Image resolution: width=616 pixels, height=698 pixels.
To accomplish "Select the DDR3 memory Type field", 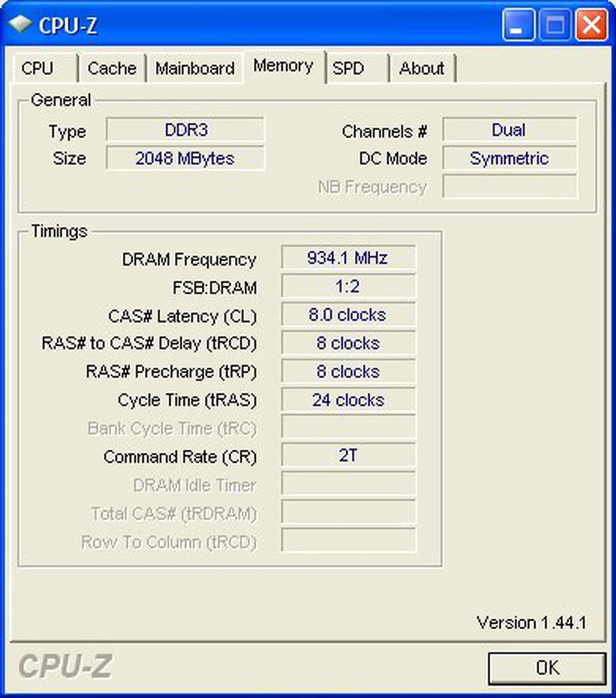I will tap(185, 131).
